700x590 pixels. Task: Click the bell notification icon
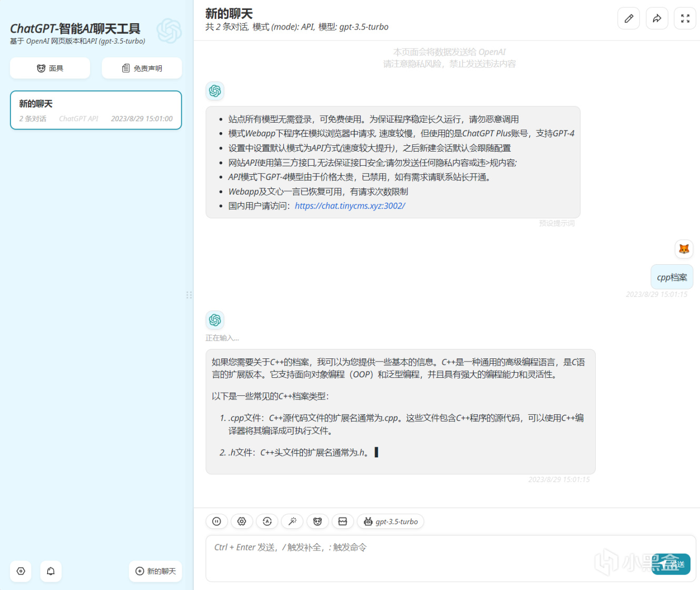(51, 571)
